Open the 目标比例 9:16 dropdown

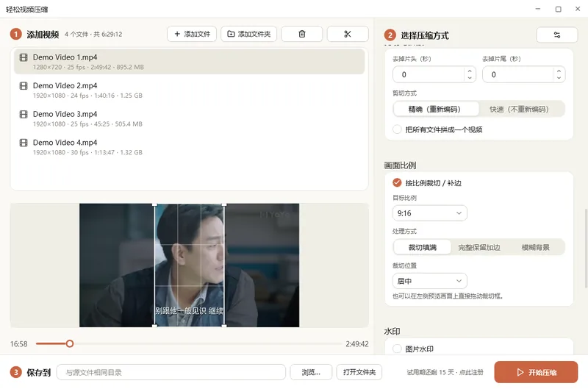(x=430, y=213)
